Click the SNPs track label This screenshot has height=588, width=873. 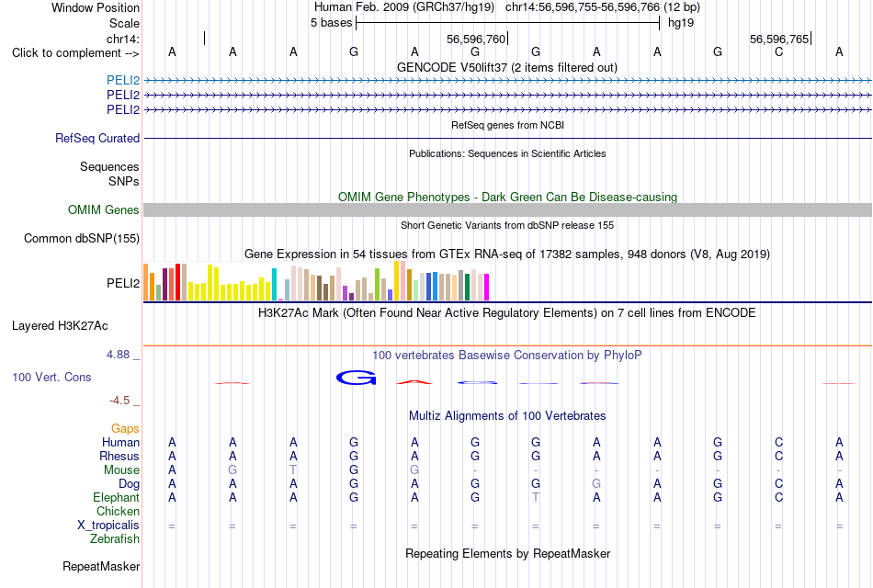tap(124, 182)
